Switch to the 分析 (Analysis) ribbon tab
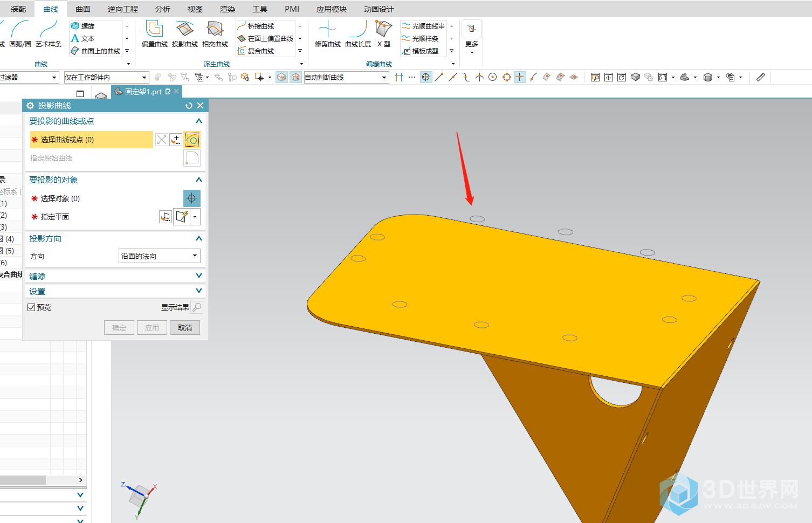Screen dimensions: 812x523 (x=163, y=9)
